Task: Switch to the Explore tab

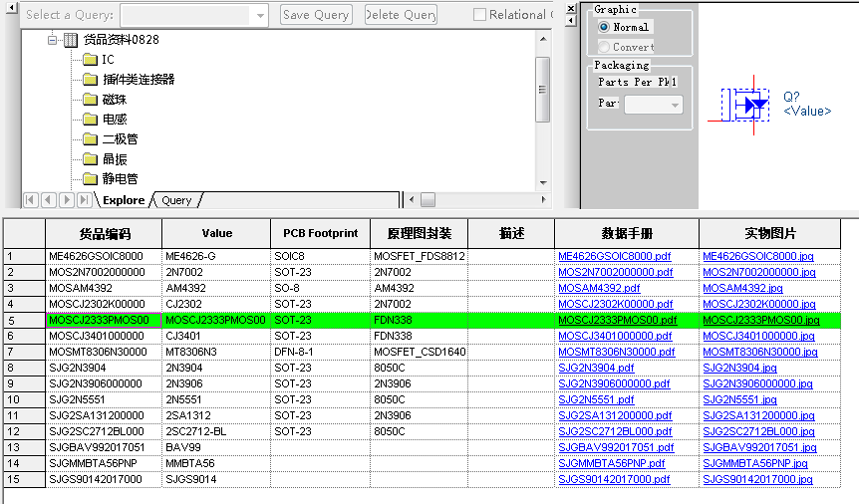Action: click(x=124, y=200)
